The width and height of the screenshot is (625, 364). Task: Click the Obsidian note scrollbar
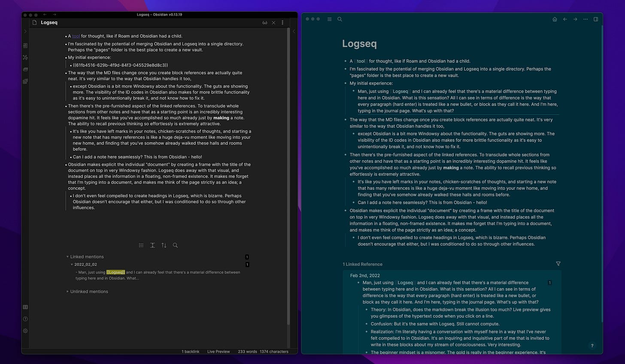[288, 176]
